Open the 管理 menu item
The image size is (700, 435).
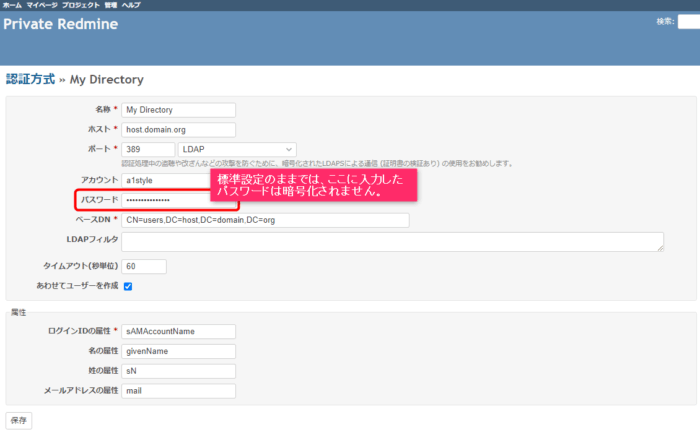coord(111,5)
